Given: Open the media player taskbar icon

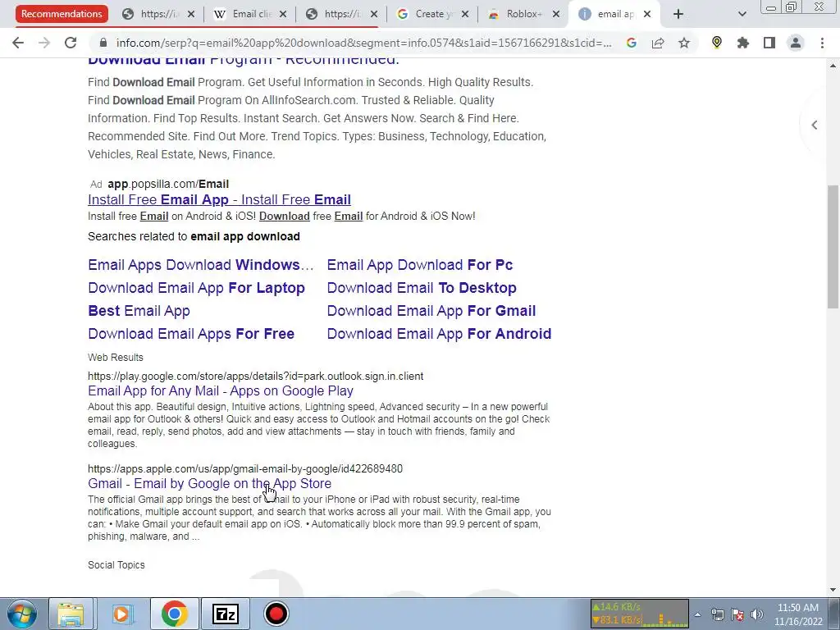Looking at the screenshot, I should [122, 614].
